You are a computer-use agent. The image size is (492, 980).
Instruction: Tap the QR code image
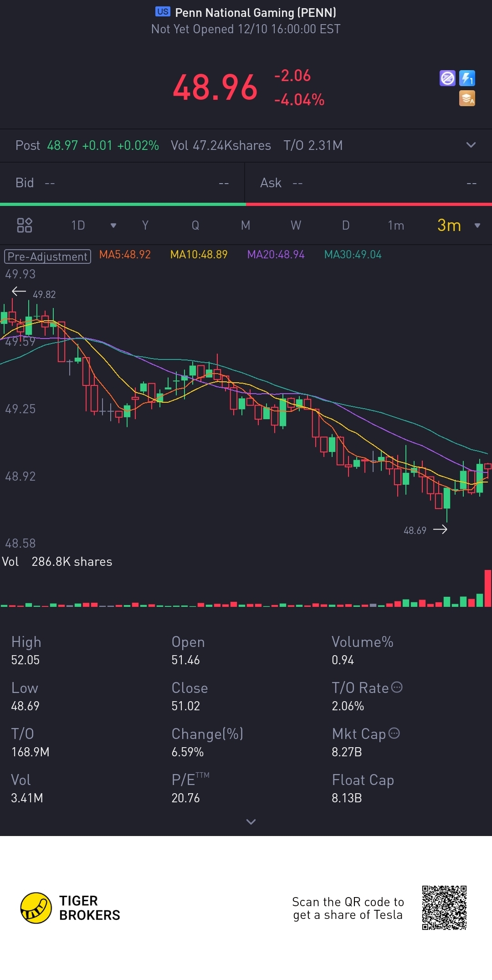(444, 908)
